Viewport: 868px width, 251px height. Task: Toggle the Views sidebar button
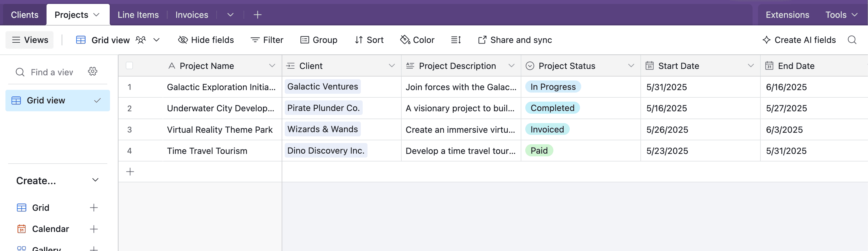tap(30, 40)
